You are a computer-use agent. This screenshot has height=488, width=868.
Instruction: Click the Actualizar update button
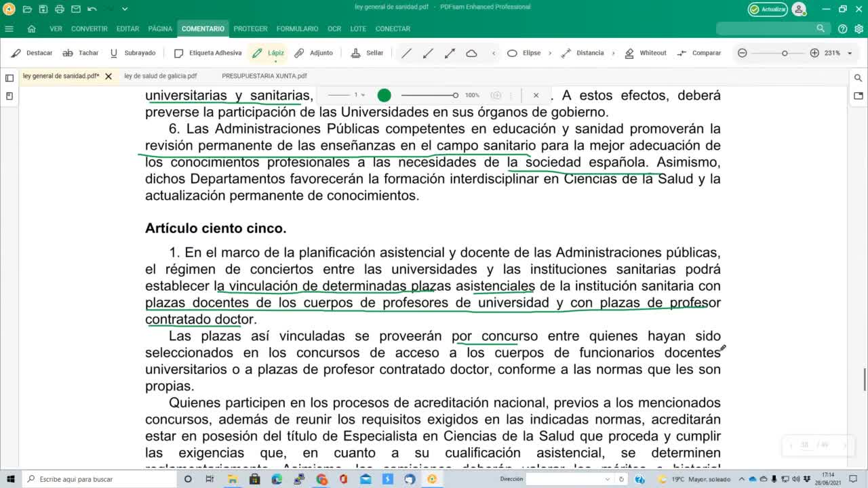768,9
